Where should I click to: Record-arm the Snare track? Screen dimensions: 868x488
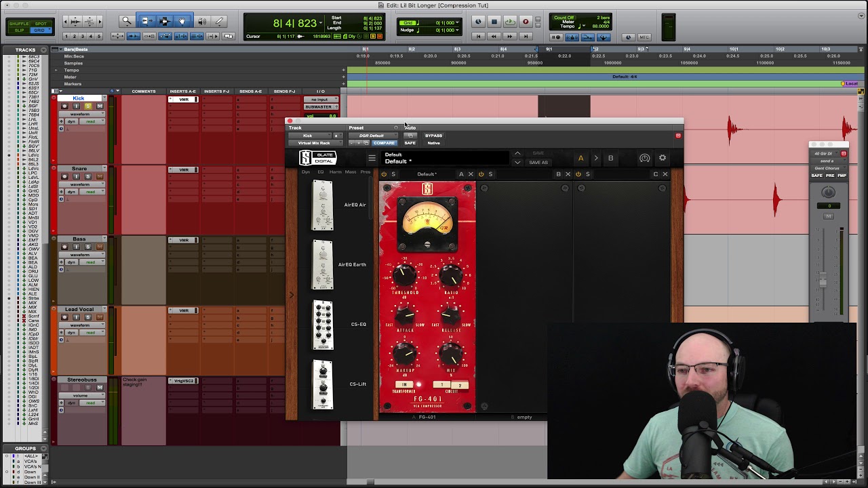[64, 176]
